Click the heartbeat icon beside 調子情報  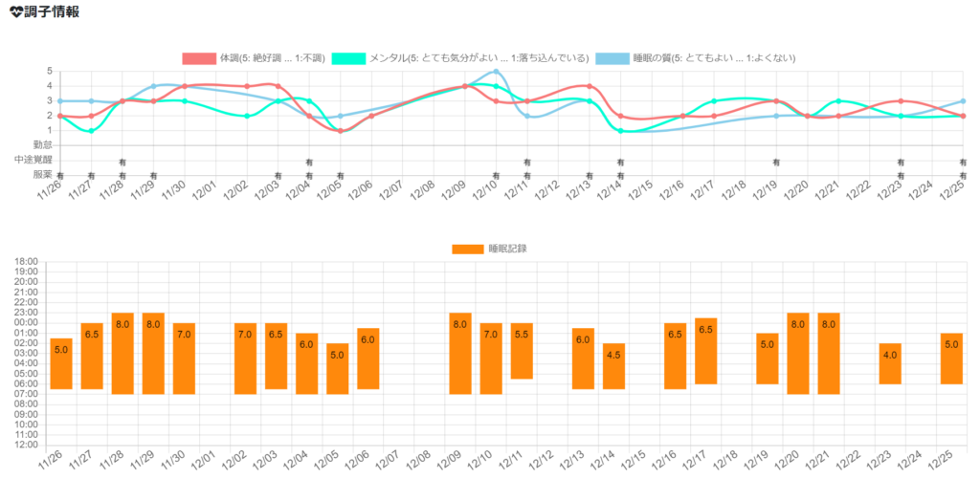15,12
